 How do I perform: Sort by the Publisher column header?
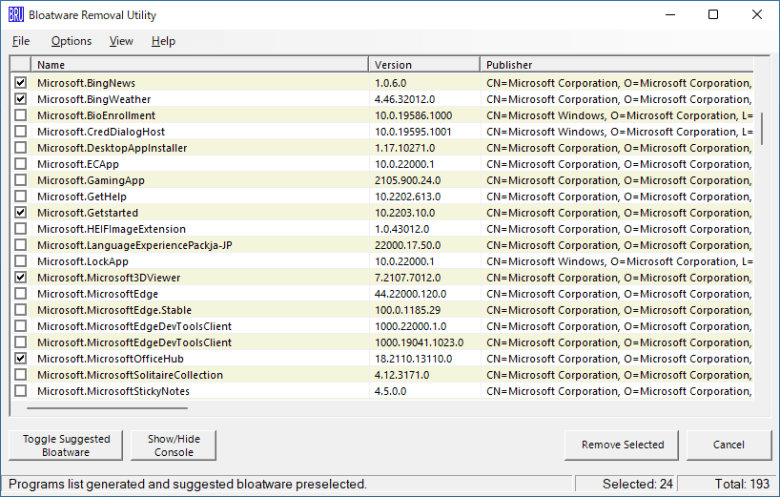(617, 65)
